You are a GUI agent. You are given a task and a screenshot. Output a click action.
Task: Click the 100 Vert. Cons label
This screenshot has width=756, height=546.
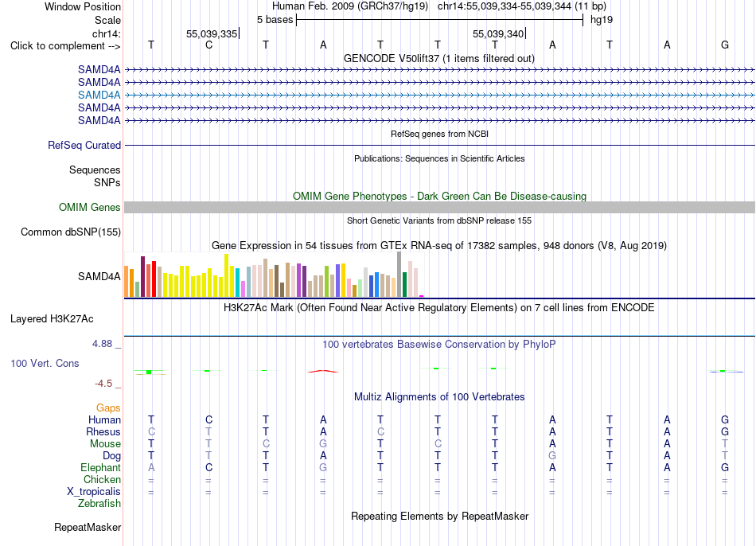click(45, 363)
